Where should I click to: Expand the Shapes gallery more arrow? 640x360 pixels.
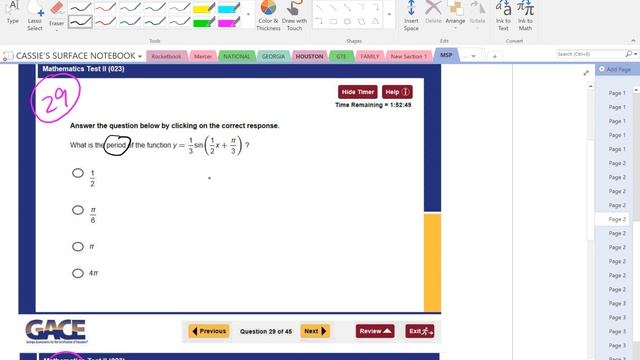[x=389, y=14]
